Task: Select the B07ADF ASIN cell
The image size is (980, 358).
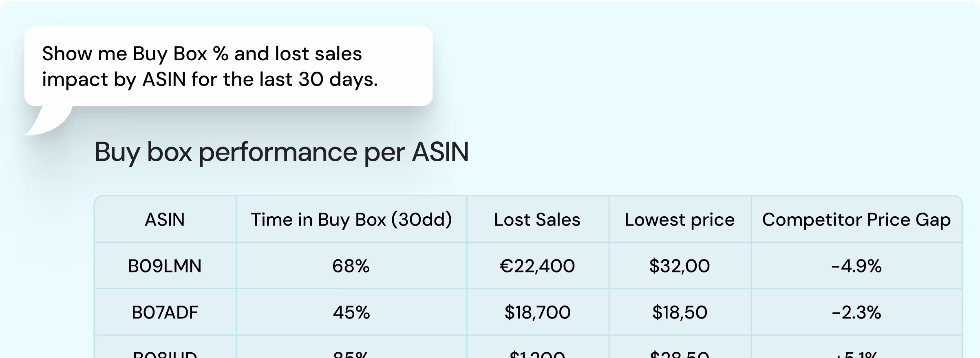Action: [165, 313]
